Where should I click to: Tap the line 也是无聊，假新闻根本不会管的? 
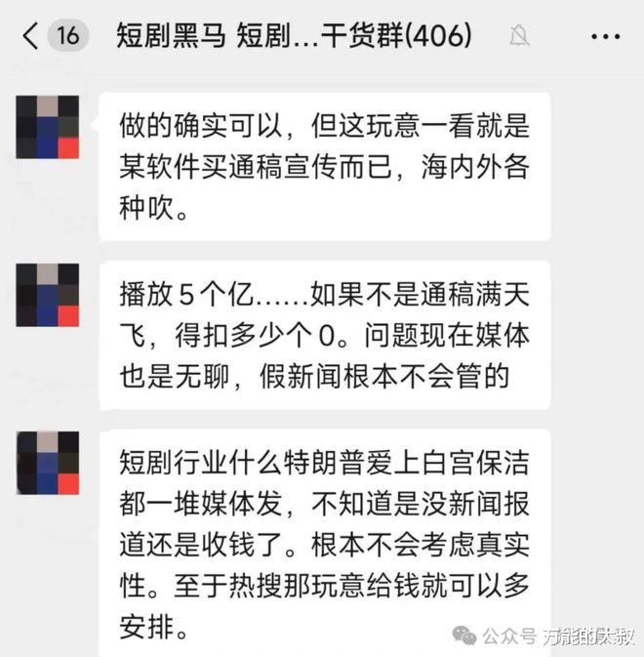point(314,376)
